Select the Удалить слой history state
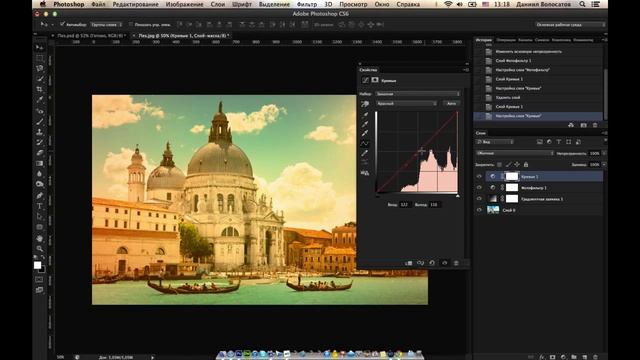Viewport: 640px width, 360px height. click(x=538, y=98)
